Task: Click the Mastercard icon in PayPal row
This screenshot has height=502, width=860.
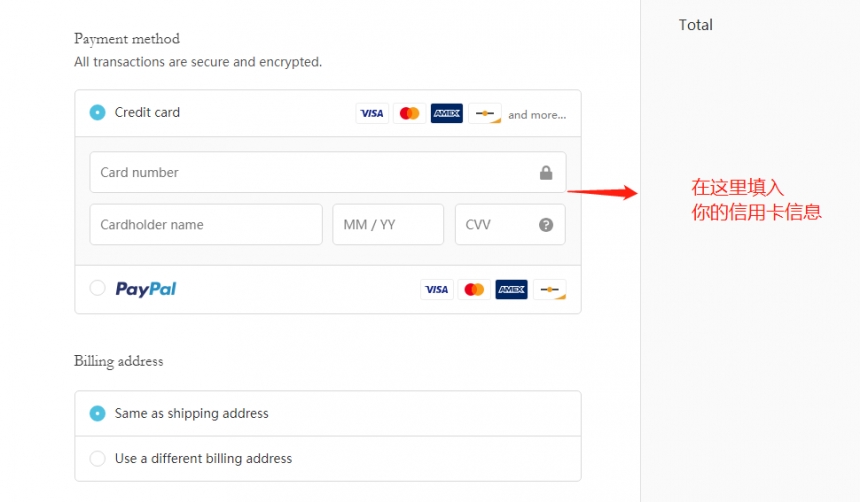Action: (x=474, y=289)
